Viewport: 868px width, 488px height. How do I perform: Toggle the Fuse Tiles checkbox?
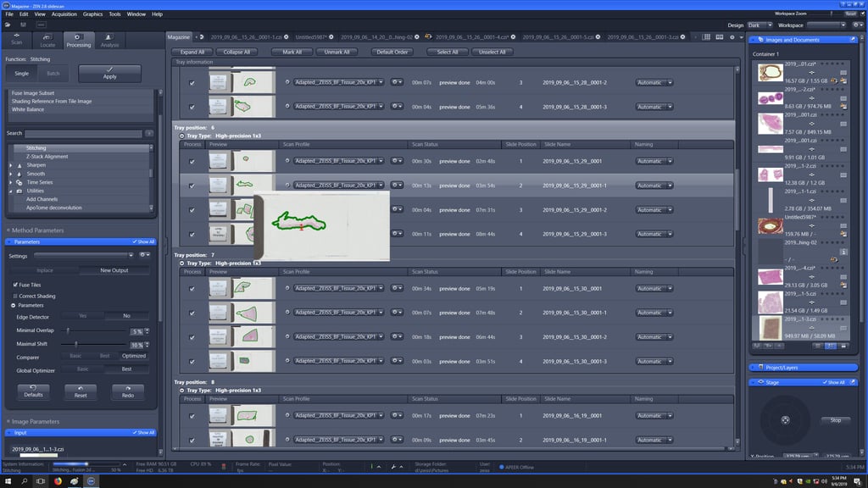15,285
